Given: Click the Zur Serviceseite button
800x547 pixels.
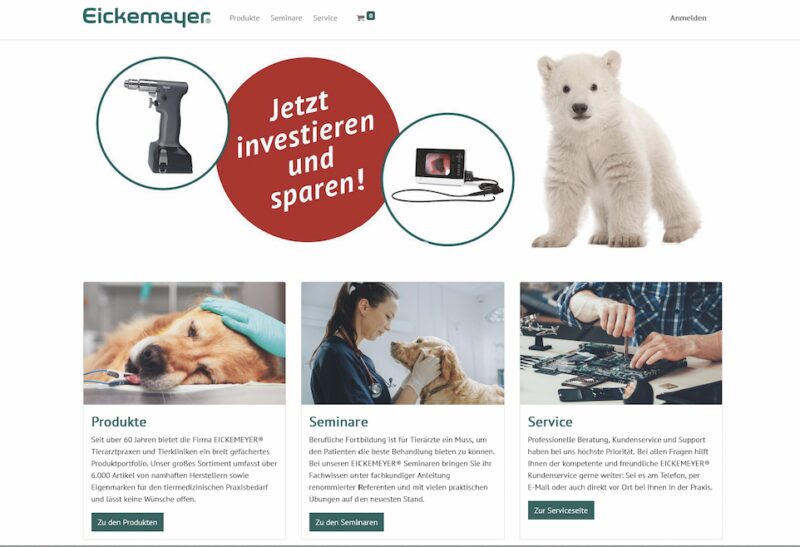Looking at the screenshot, I should [561, 510].
